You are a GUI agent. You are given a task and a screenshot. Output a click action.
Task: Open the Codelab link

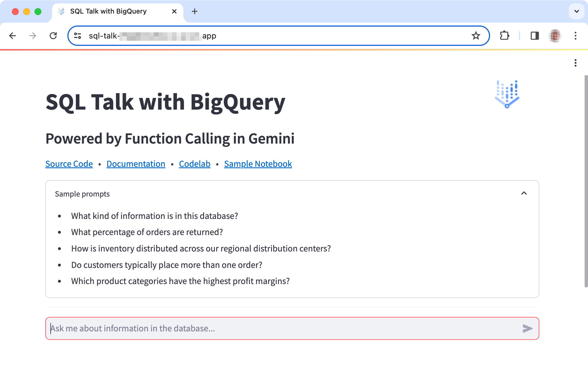(195, 164)
